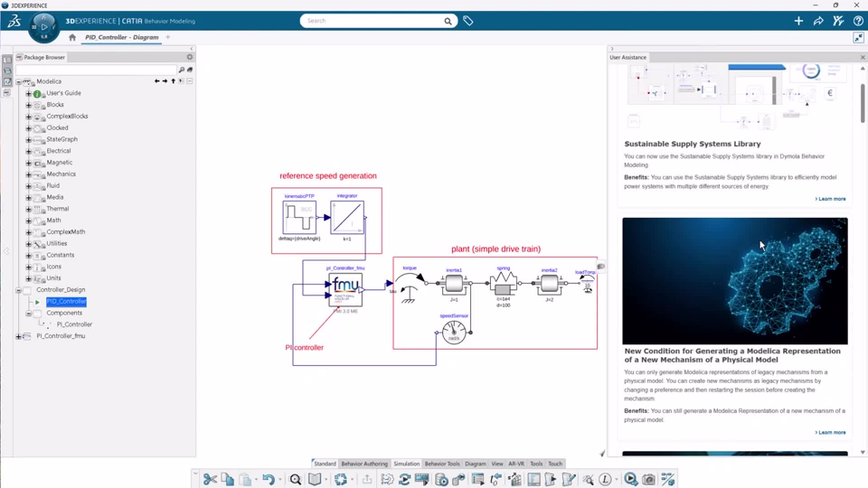Collapse the Modelica tree node
Screen dimensions: 868x488
(18, 82)
